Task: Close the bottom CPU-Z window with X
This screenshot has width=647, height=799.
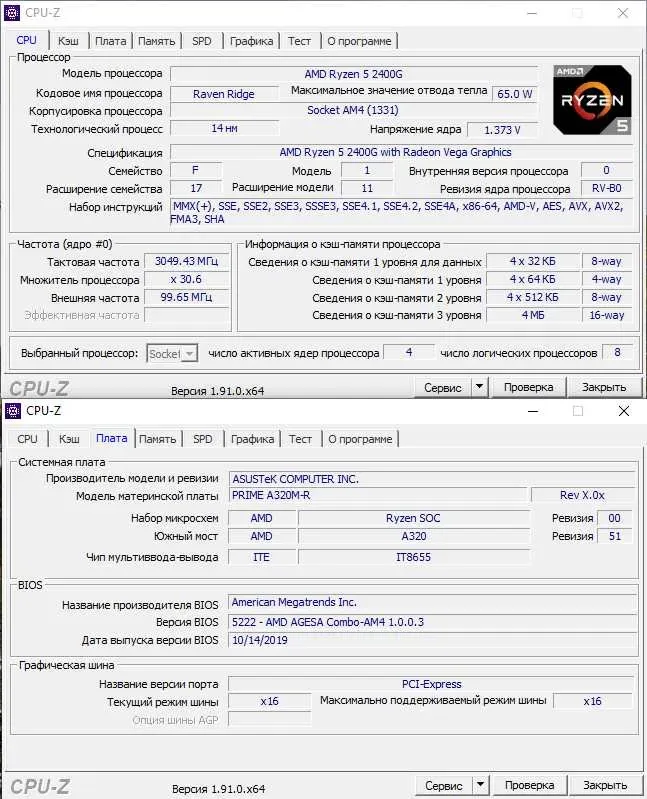Action: tap(624, 411)
